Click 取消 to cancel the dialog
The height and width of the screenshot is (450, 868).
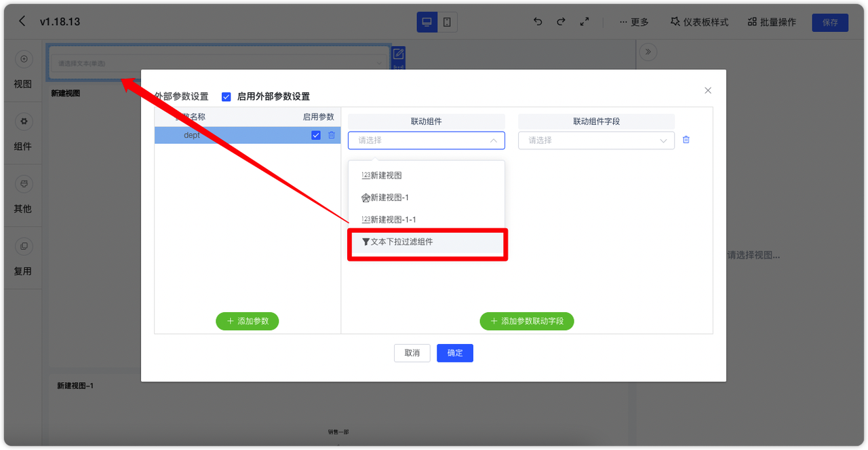point(412,353)
